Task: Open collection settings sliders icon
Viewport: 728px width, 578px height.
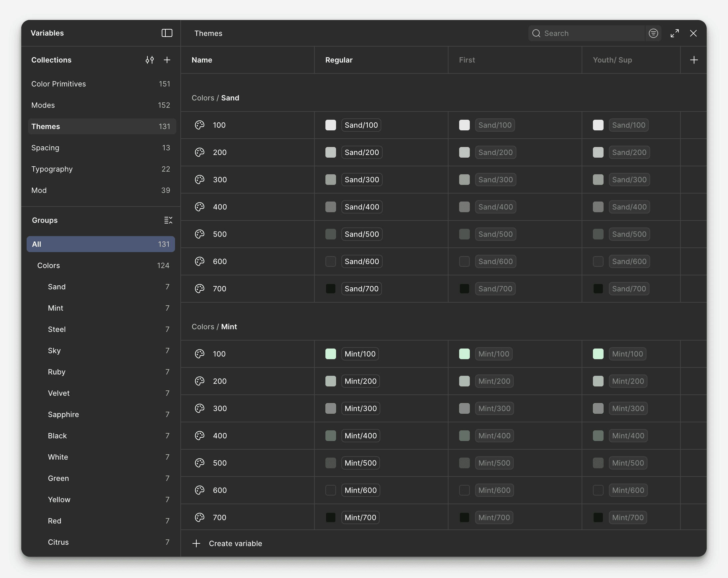Action: coord(150,60)
